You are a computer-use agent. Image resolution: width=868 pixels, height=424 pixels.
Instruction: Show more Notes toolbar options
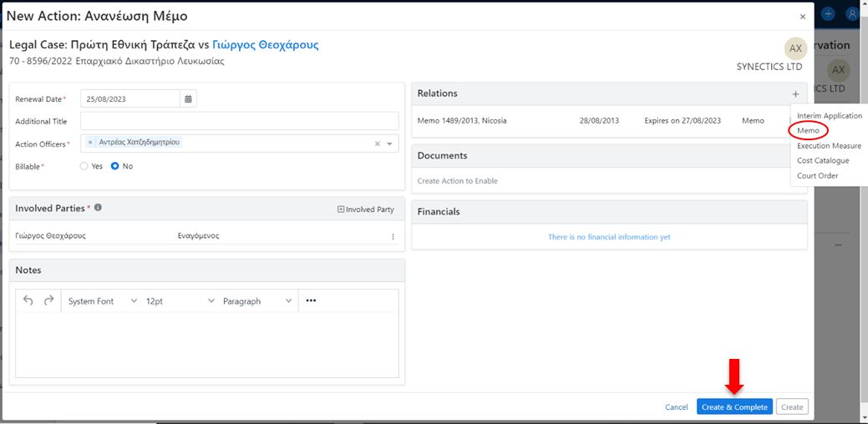311,300
